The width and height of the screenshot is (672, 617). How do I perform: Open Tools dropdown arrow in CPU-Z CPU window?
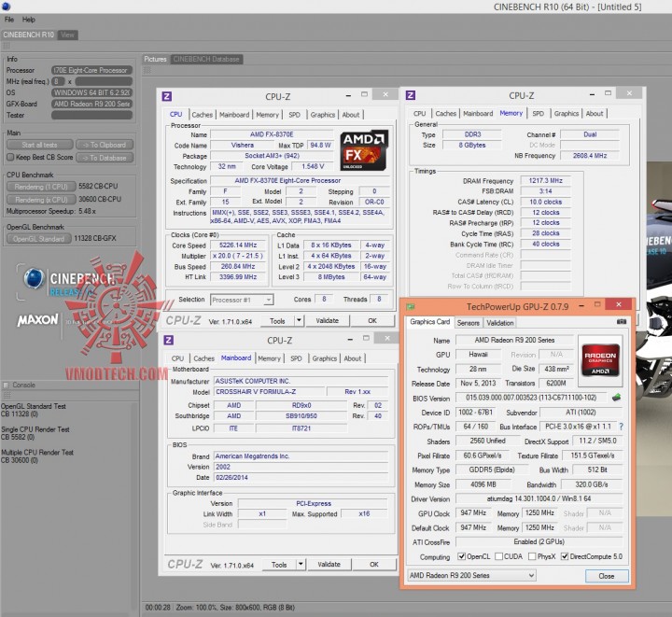pos(299,320)
